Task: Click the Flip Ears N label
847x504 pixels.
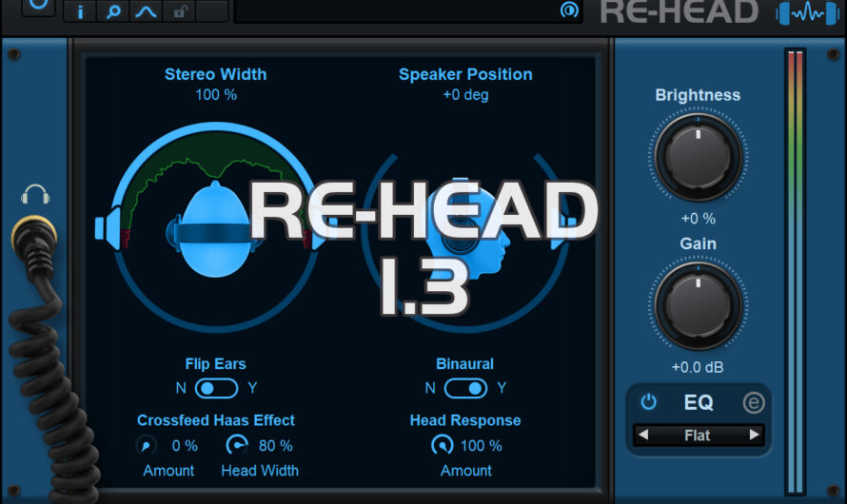Action: [181, 388]
